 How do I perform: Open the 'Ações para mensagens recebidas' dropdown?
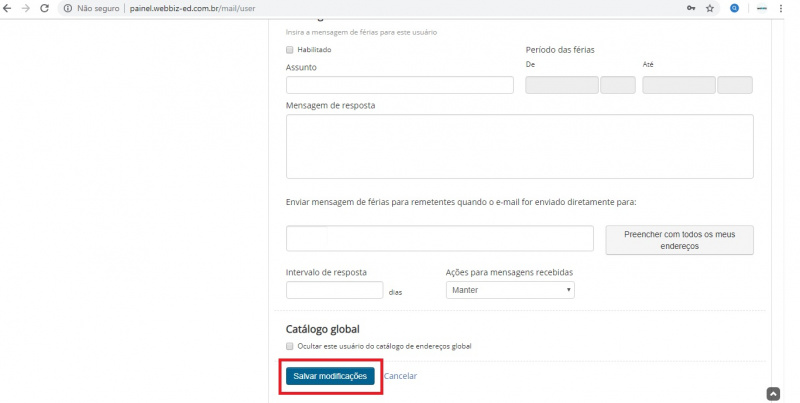tap(510, 290)
